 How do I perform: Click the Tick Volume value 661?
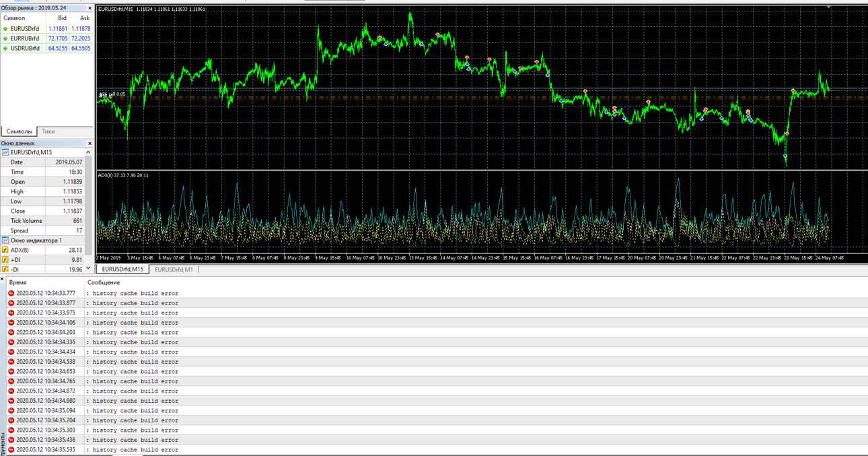pyautogui.click(x=77, y=221)
